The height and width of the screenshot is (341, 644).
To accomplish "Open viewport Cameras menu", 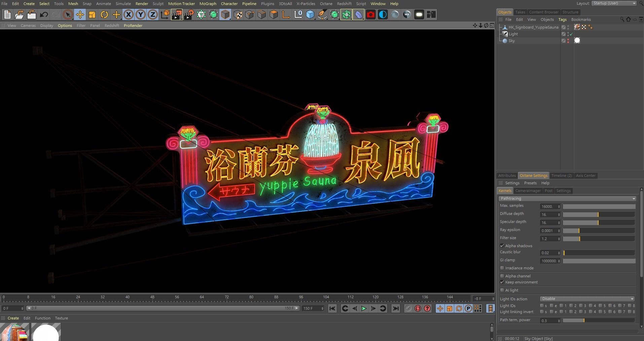I will pos(28,26).
